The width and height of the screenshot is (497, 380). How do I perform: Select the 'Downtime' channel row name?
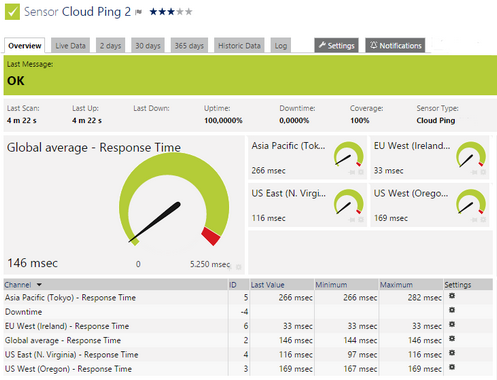pos(23,312)
